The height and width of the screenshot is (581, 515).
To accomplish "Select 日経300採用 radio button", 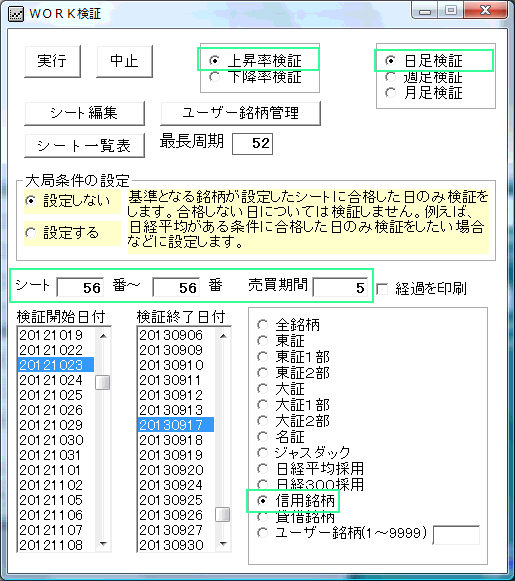I will [311, 485].
